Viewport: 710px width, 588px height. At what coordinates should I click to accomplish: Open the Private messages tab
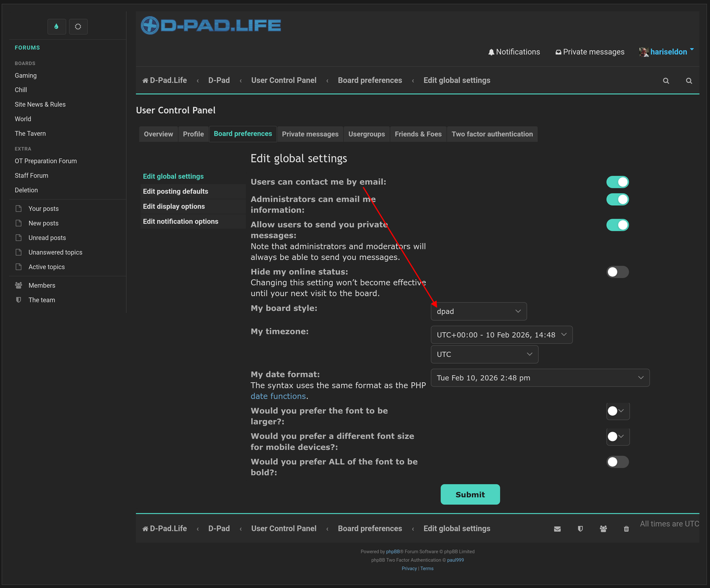[310, 134]
